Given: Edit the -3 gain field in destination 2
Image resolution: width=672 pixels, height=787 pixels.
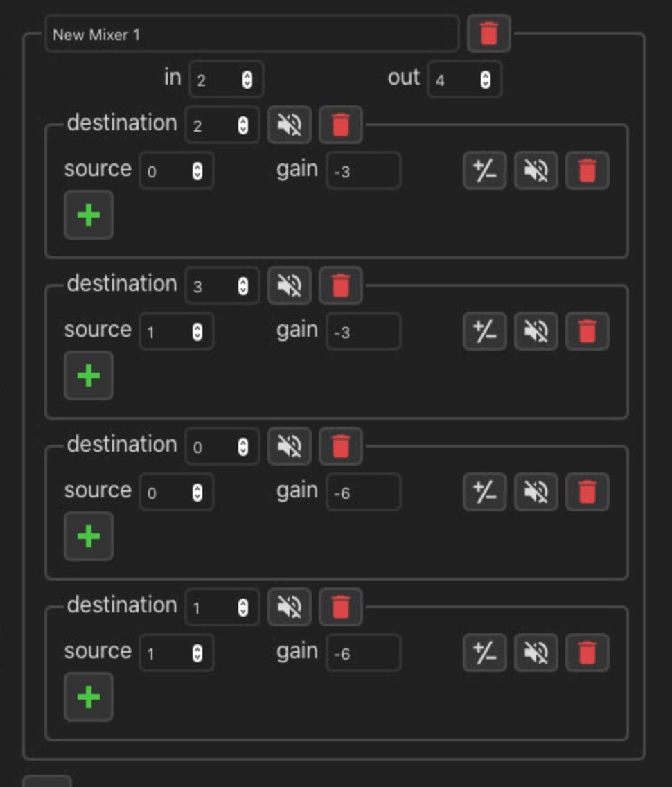Looking at the screenshot, I should [x=363, y=170].
